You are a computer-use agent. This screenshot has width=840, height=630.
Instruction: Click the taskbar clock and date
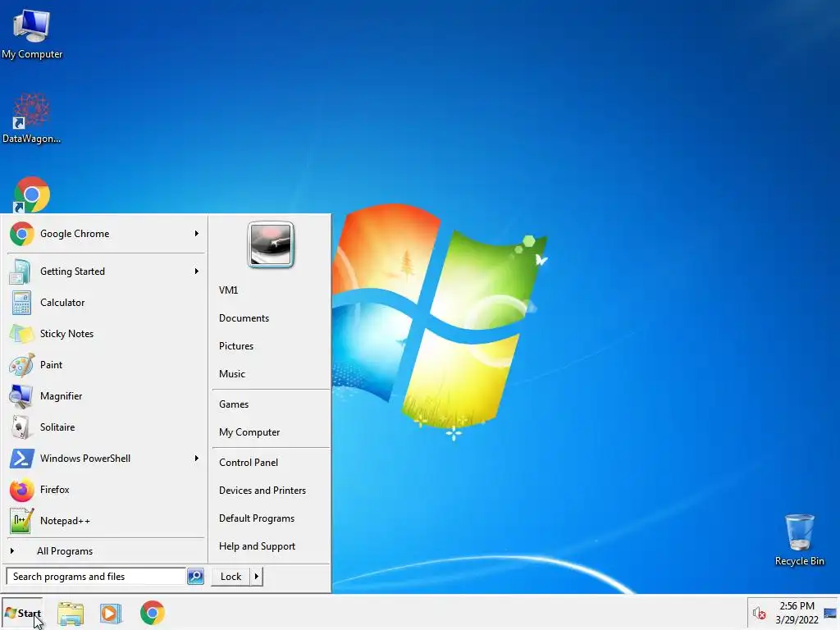797,613
